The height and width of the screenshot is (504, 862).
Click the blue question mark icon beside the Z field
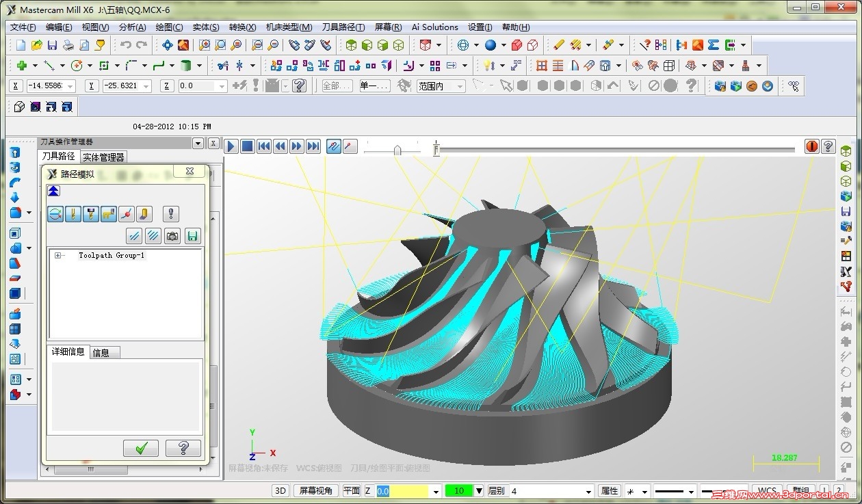(299, 86)
